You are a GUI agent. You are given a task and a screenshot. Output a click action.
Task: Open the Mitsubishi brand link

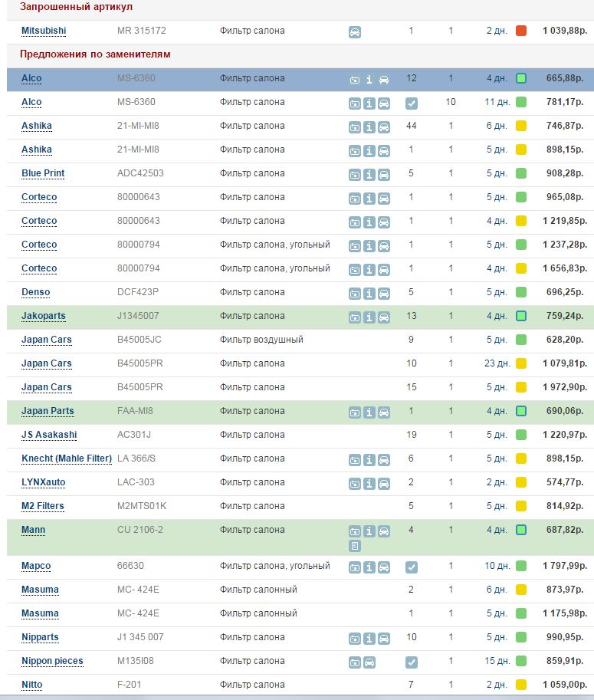44,31
